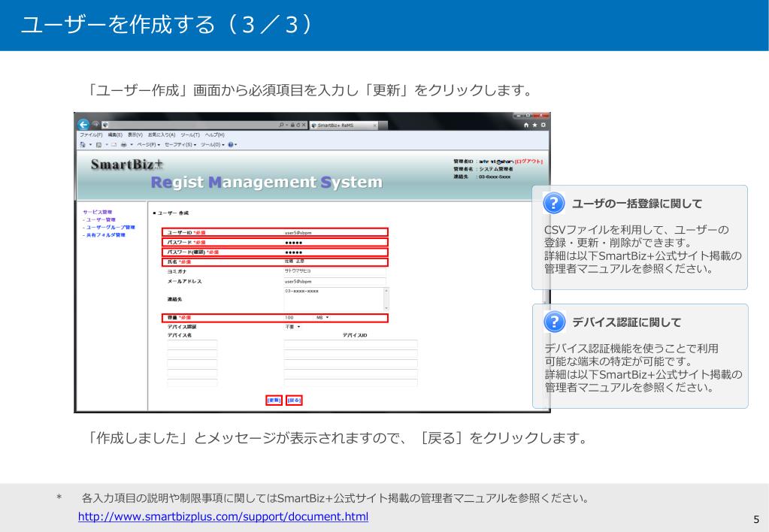Click the refresh icon in the address bar

point(298,125)
